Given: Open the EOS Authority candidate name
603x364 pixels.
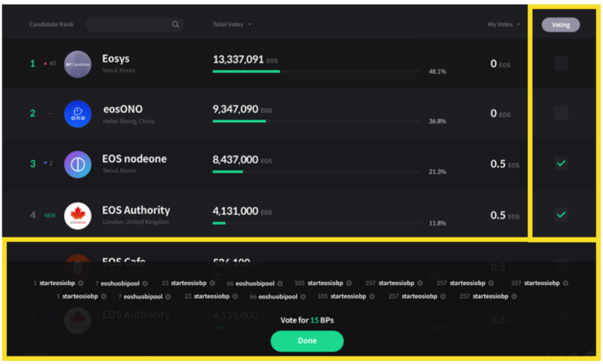Looking at the screenshot, I should pyautogui.click(x=136, y=210).
